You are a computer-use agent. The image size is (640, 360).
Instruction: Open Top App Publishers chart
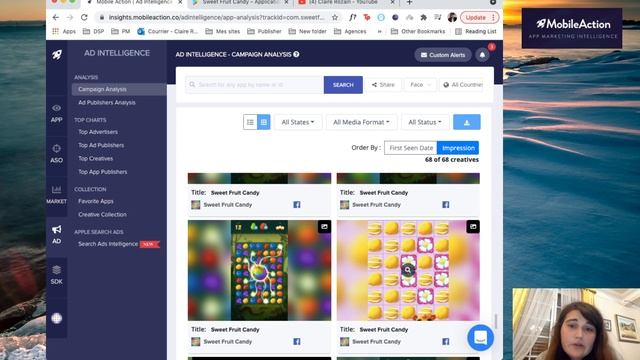pyautogui.click(x=102, y=172)
